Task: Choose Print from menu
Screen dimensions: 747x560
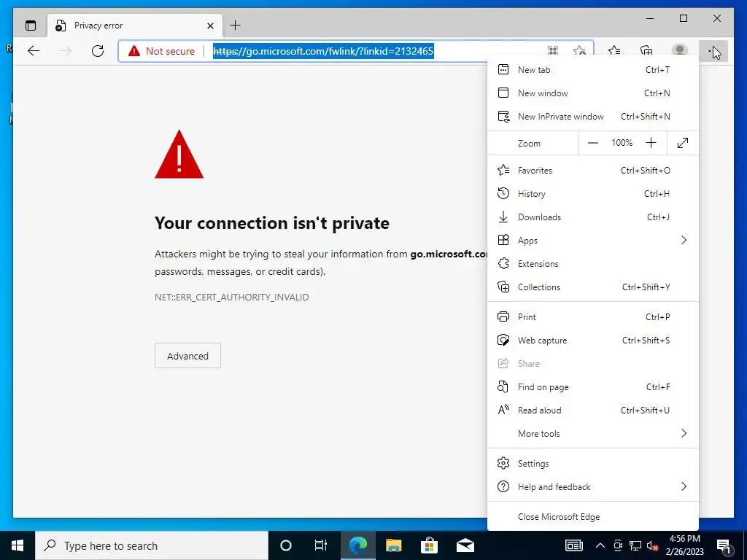Action: [592, 317]
